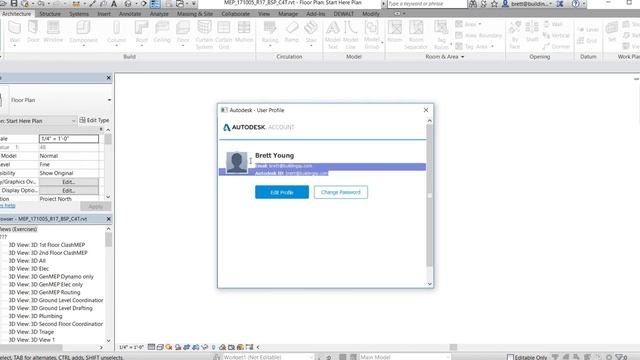Image resolution: width=640 pixels, height=360 pixels.
Task: Select the Wall tool in the ribbon
Action: (x=15, y=32)
